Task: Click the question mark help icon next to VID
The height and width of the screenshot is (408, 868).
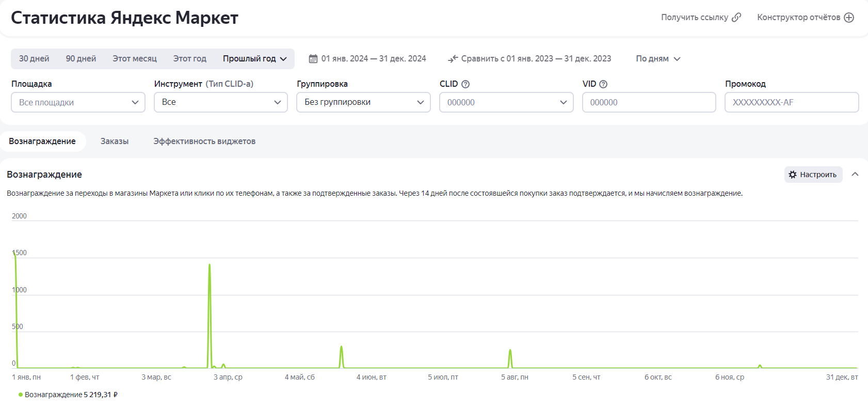Action: click(603, 84)
